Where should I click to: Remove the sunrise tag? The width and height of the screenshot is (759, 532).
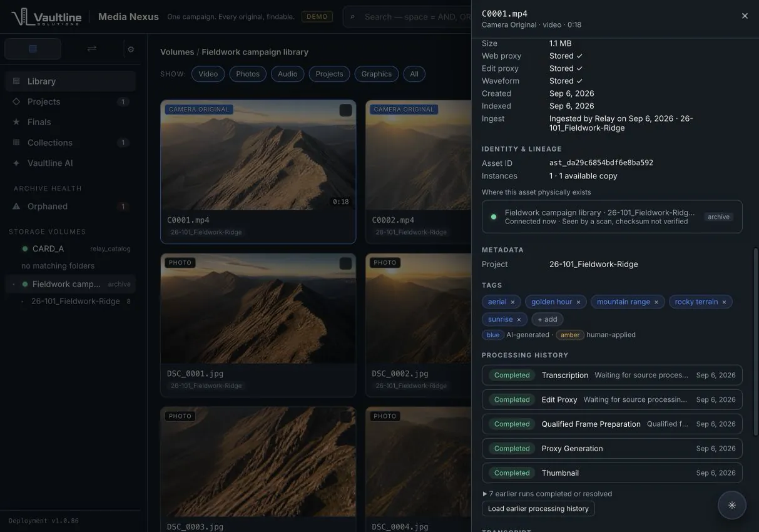[x=519, y=320]
